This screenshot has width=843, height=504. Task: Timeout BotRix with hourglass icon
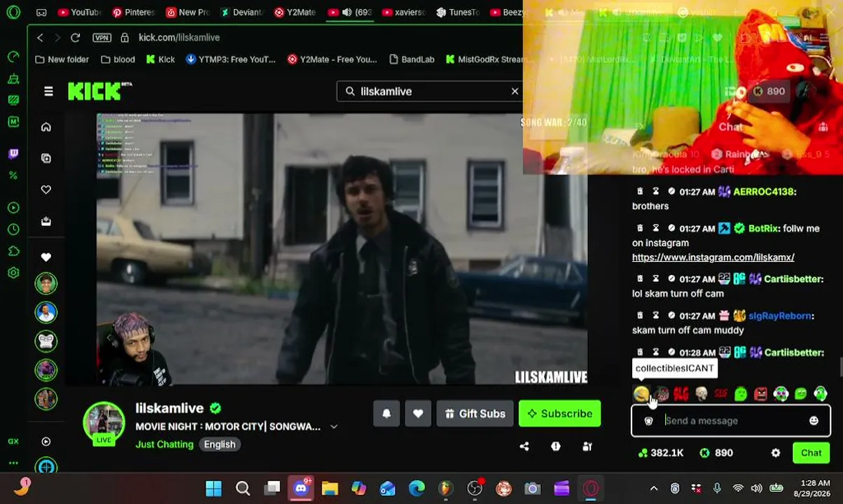coord(655,228)
